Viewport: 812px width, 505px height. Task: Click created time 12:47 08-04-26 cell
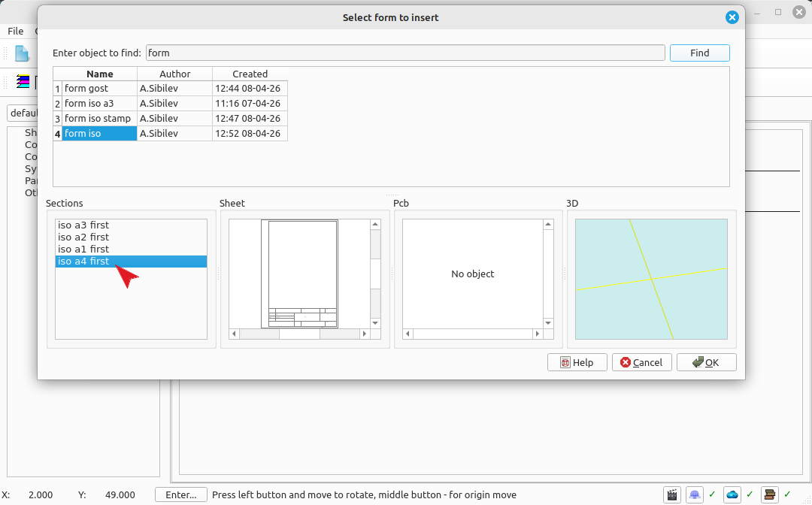[x=250, y=119]
